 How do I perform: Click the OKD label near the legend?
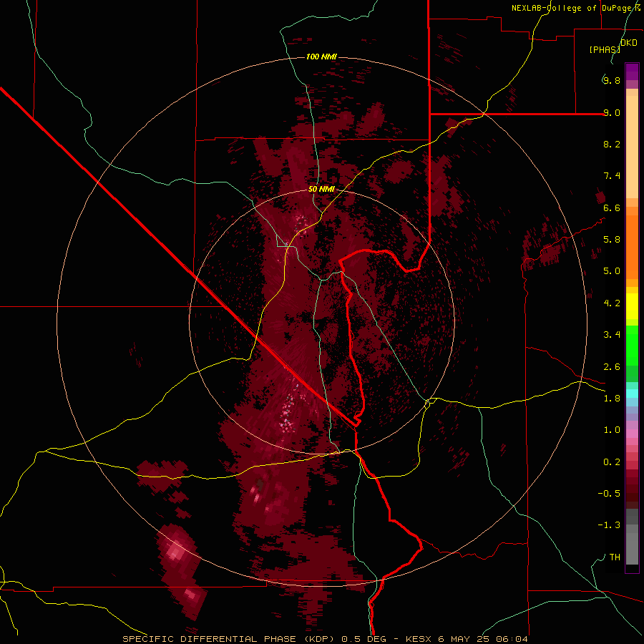[x=629, y=43]
